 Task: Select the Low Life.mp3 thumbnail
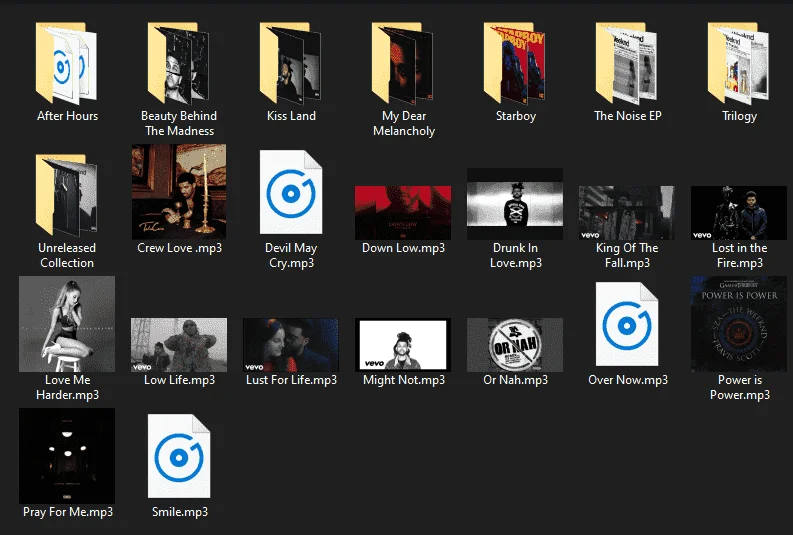179,345
